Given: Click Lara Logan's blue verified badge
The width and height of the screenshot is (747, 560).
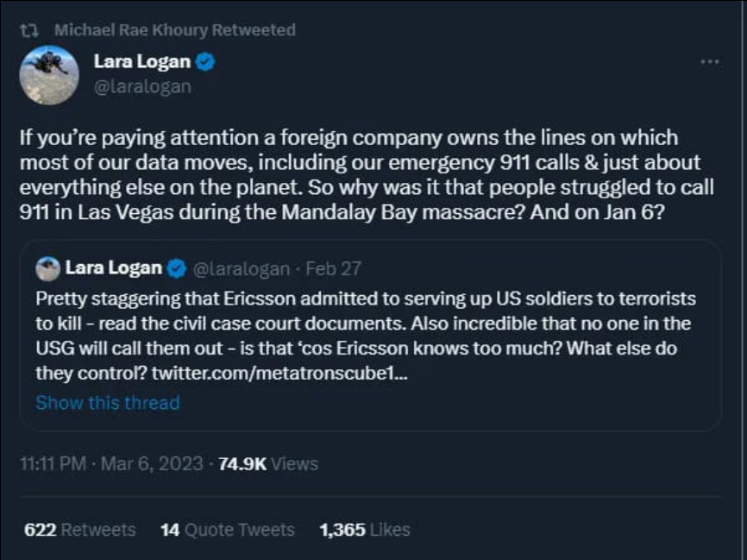Looking at the screenshot, I should click(x=204, y=61).
